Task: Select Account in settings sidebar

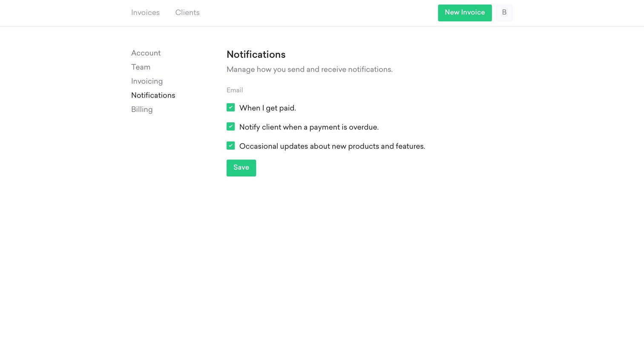Action: click(146, 53)
